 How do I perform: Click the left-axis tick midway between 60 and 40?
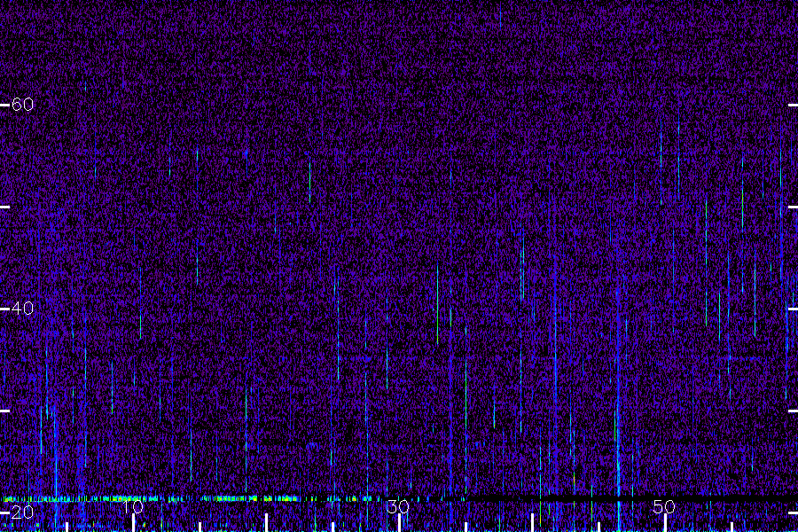4,207
